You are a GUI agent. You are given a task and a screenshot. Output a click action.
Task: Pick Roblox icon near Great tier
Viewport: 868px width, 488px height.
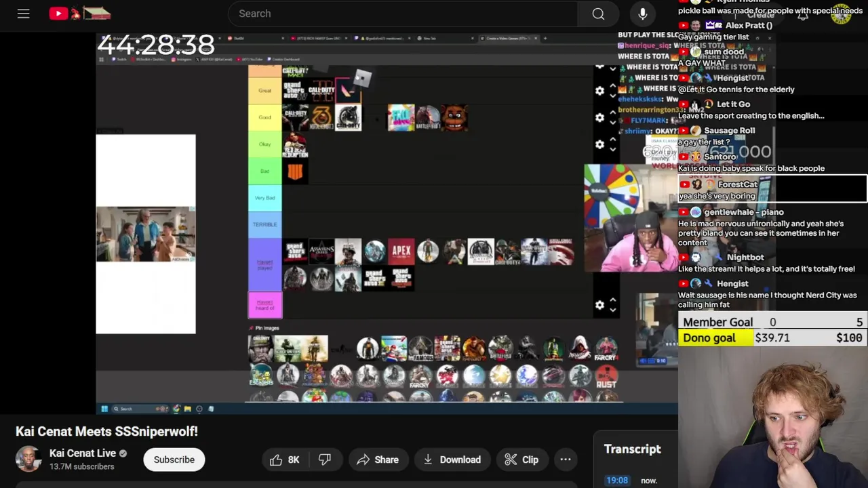click(363, 79)
